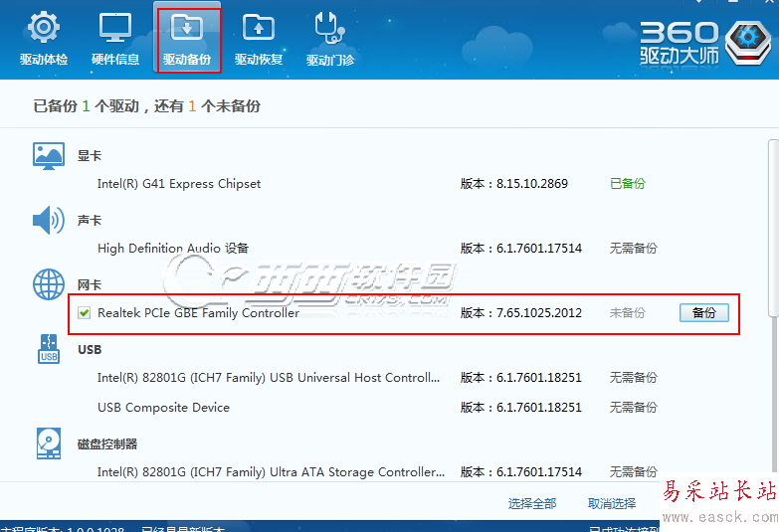This screenshot has width=779, height=532.
Task: Open the 驱动体检 gear icon
Action: coord(44,27)
